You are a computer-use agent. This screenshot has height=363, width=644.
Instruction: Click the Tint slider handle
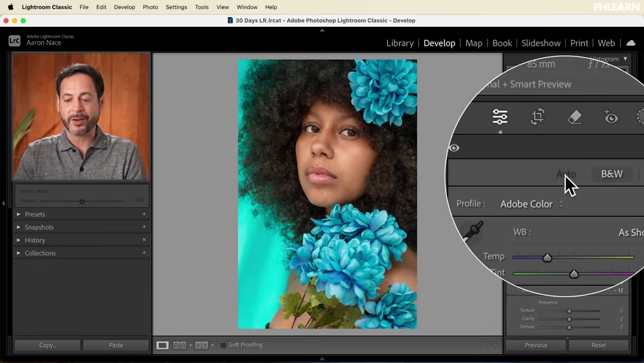(574, 274)
